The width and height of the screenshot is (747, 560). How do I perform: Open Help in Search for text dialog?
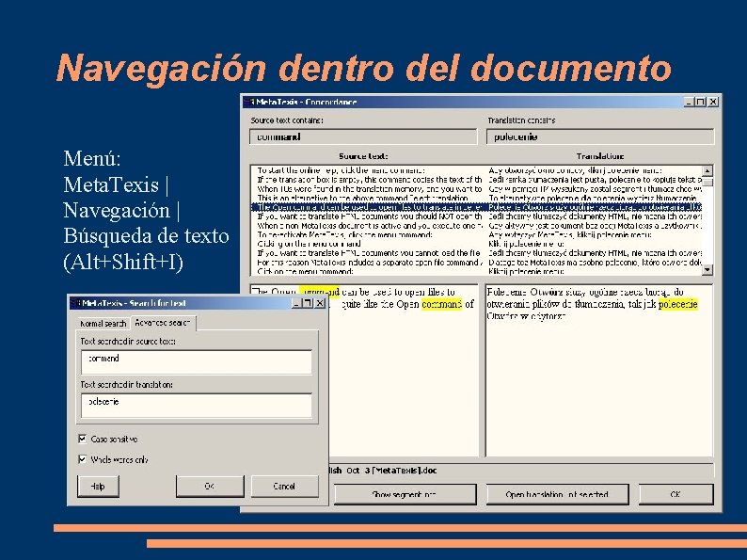tap(98, 487)
